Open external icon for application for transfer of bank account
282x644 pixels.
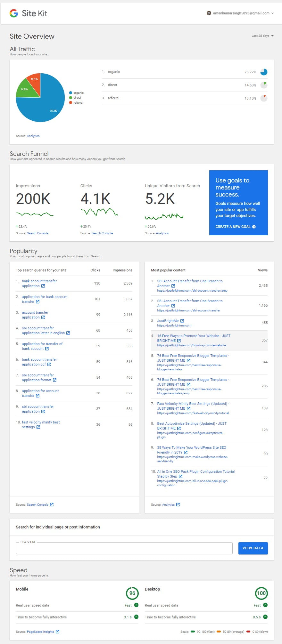pos(47,349)
